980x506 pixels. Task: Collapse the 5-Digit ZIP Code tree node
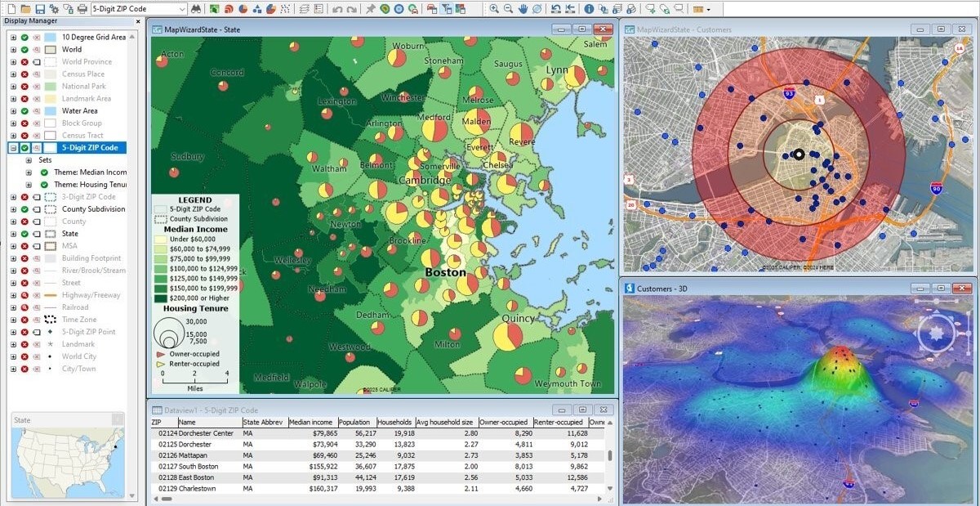coord(13,148)
